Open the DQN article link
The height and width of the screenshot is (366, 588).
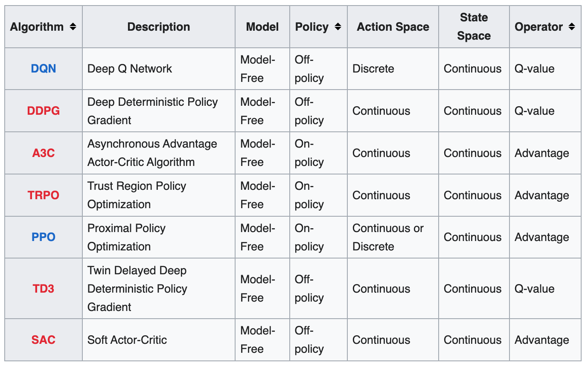pyautogui.click(x=44, y=69)
